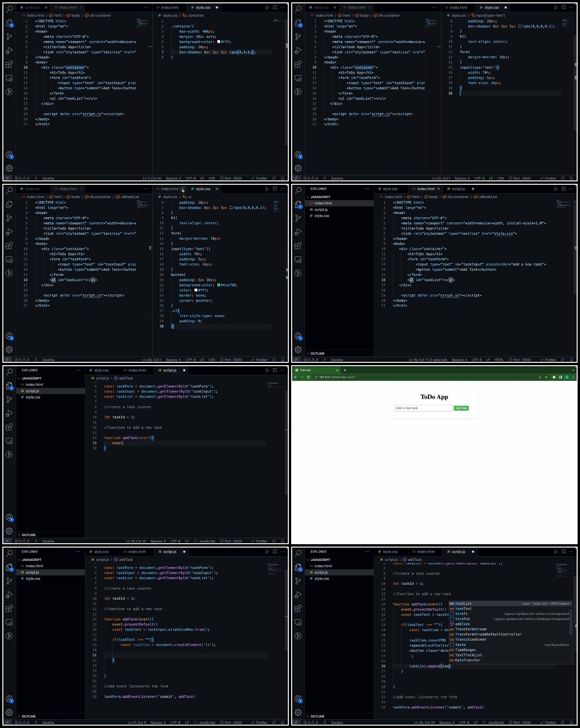580x728 pixels.
Task: Select tsrafce snippet suggestion
Action: click(510, 619)
